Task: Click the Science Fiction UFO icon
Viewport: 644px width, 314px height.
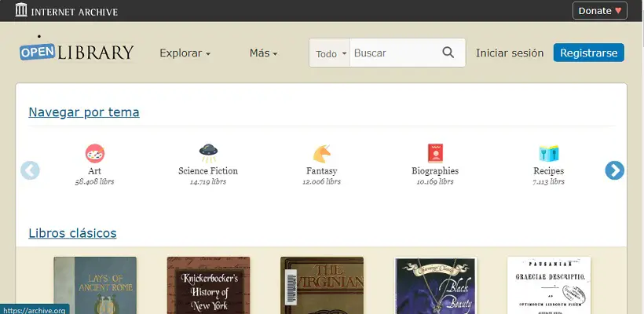Action: 208,154
